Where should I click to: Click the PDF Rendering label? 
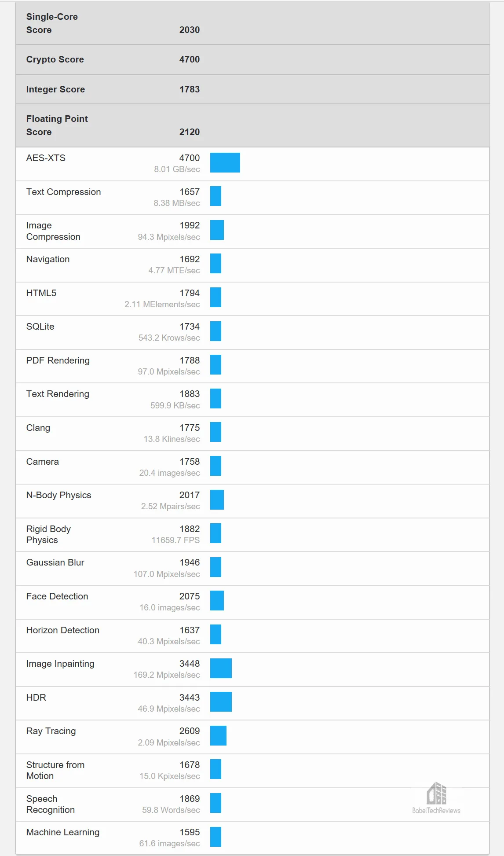tap(58, 360)
